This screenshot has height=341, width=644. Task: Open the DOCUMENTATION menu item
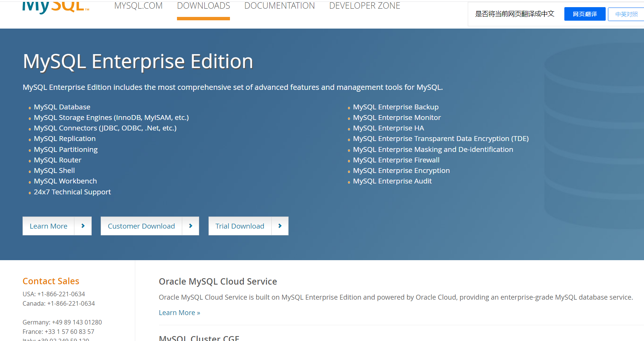pos(280,6)
